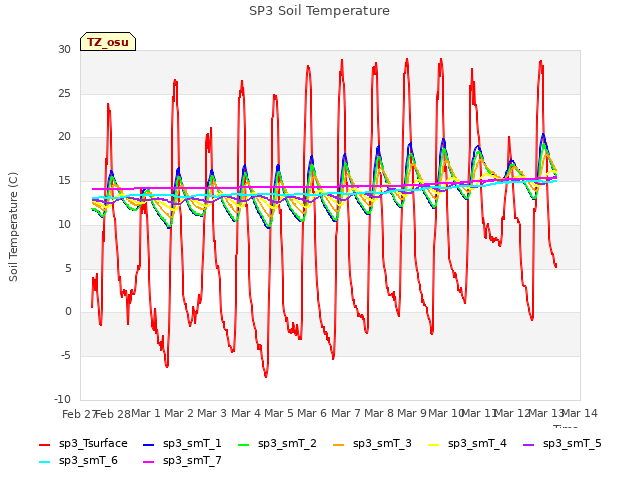Click the Mar 8 x-axis tick label
The height and width of the screenshot is (480, 640).
point(379,413)
